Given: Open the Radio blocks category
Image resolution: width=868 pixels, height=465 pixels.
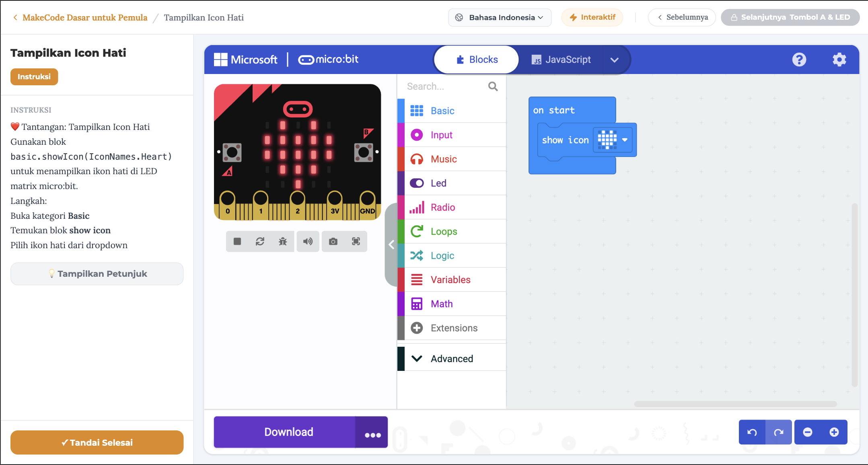Looking at the screenshot, I should coord(451,207).
